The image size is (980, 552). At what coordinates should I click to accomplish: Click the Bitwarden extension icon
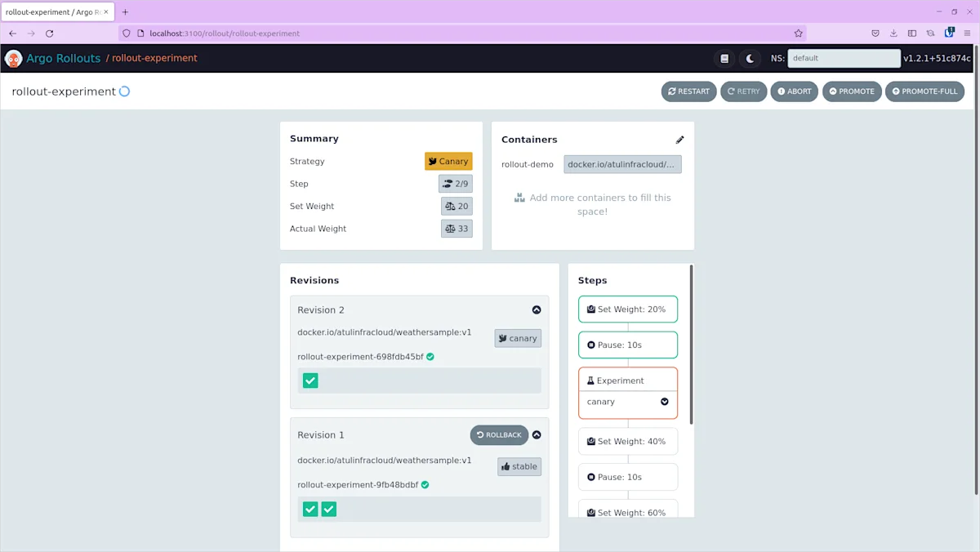949,33
